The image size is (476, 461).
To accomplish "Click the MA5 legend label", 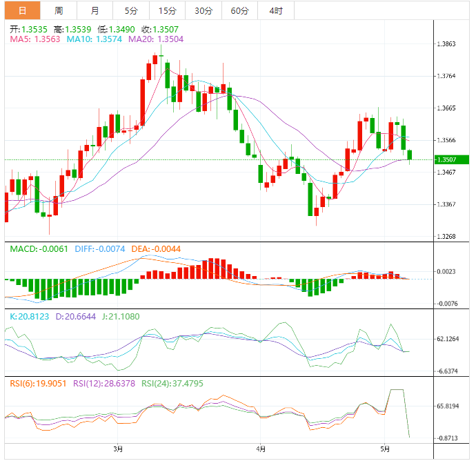I will 34,39.
